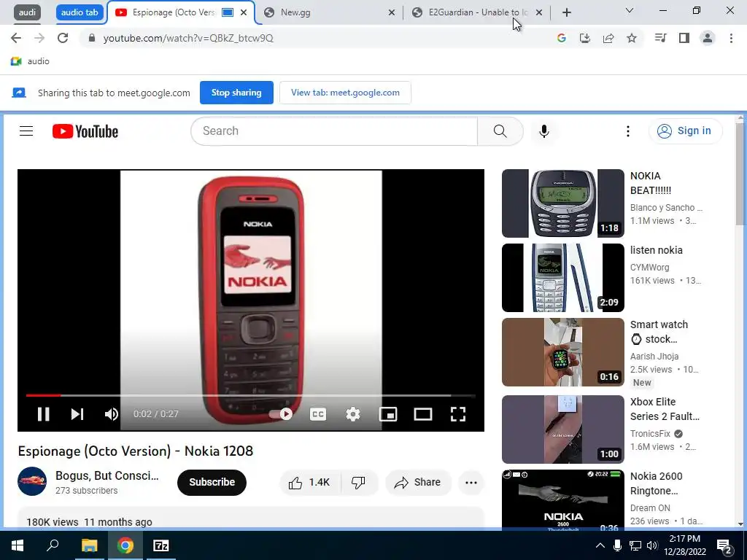Focus the YouTube Search box
This screenshot has width=747, height=560.
[334, 131]
